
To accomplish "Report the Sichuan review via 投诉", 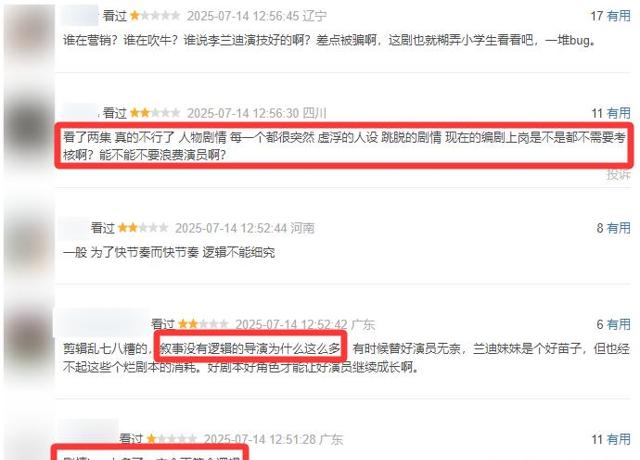I will [618, 175].
